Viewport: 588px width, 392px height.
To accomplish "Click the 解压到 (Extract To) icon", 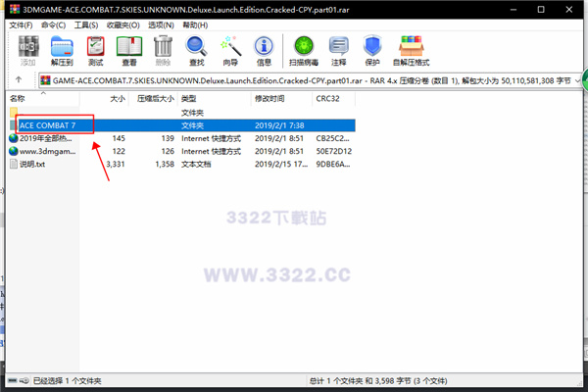I will click(62, 51).
